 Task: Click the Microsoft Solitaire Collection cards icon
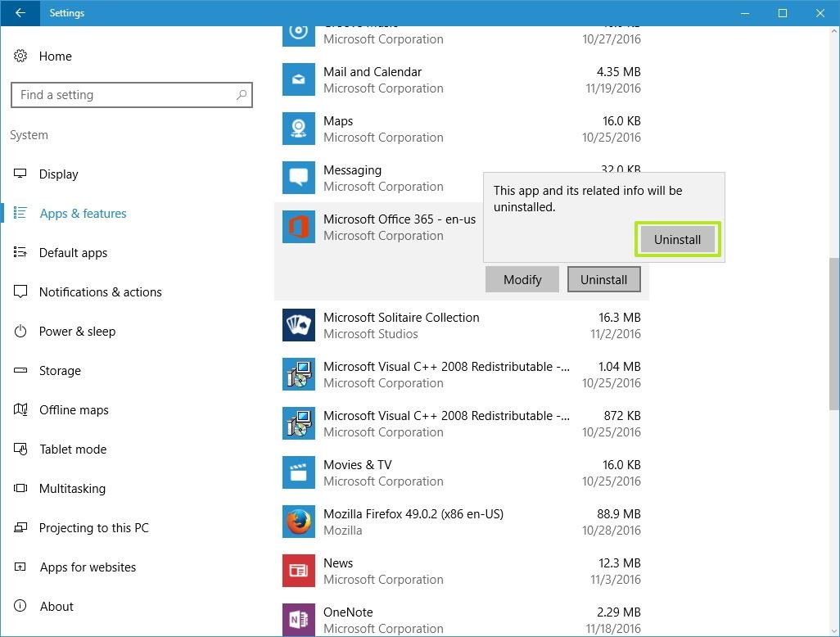tap(298, 325)
